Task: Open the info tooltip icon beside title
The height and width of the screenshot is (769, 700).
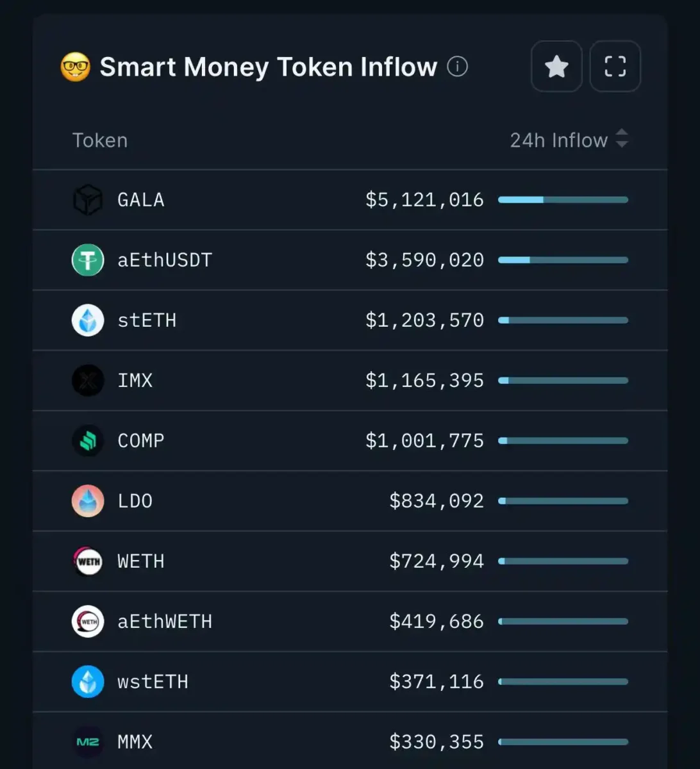Action: tap(457, 66)
